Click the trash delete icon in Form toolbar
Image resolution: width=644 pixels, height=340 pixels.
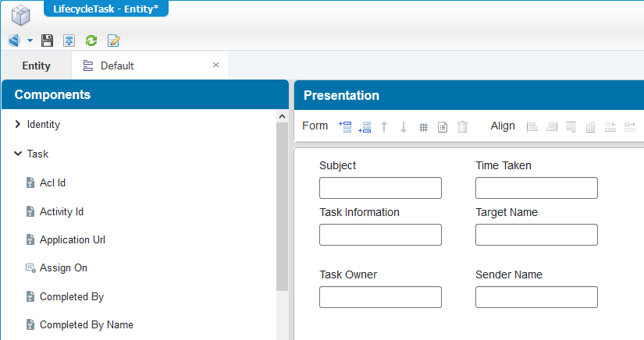pos(462,127)
